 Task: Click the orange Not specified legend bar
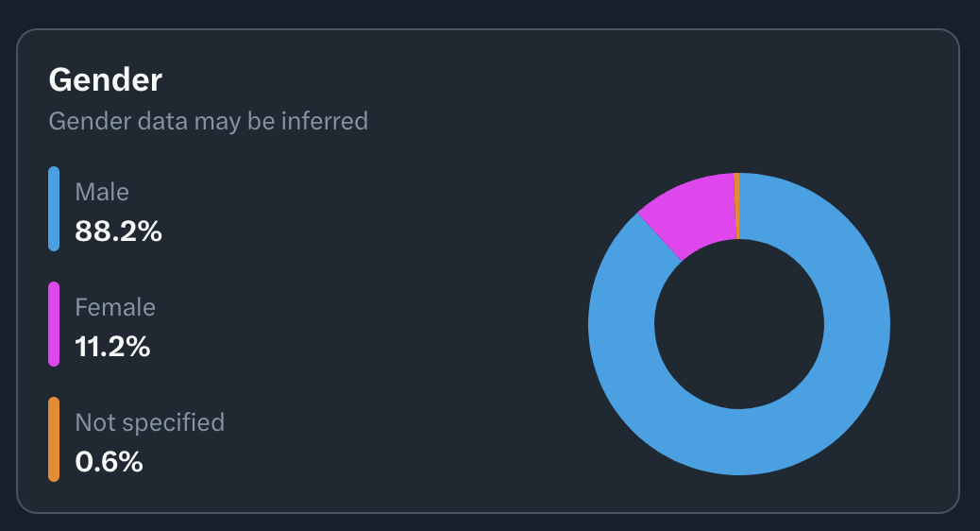(x=54, y=439)
